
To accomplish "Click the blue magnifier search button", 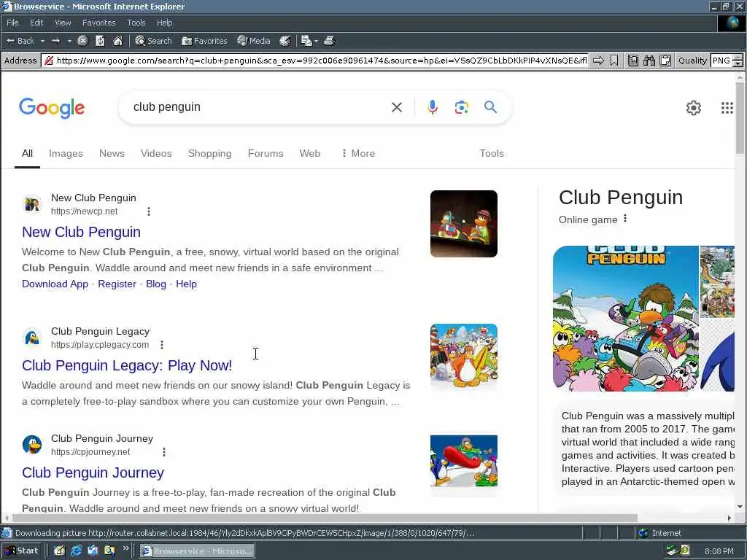I will click(490, 106).
